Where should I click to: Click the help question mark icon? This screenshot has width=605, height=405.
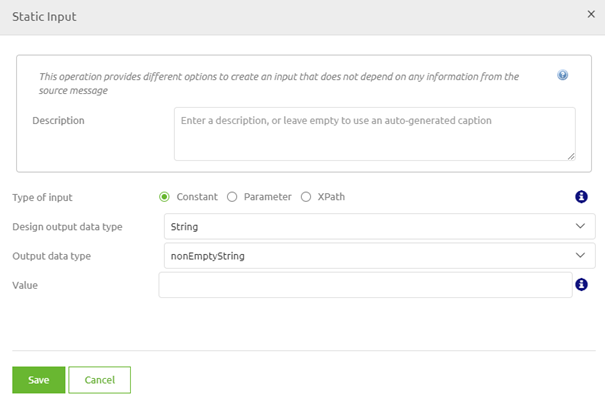click(563, 75)
